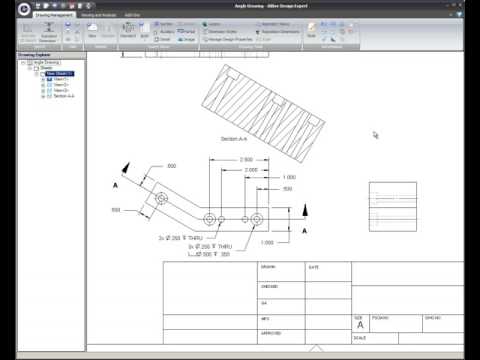Viewport: 480px width, 360px height.
Task: Click the DATE header in title block
Action: coord(314,267)
